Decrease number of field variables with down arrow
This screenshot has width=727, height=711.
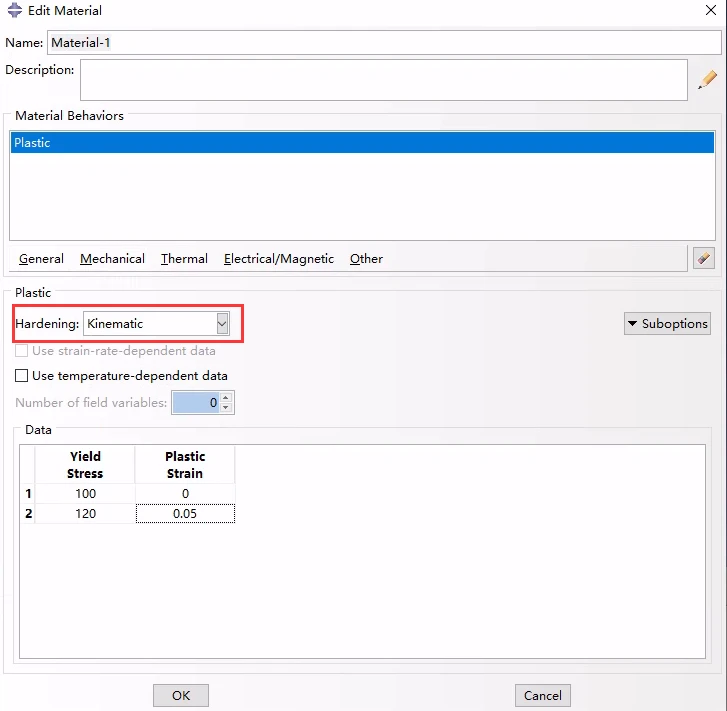point(225,408)
